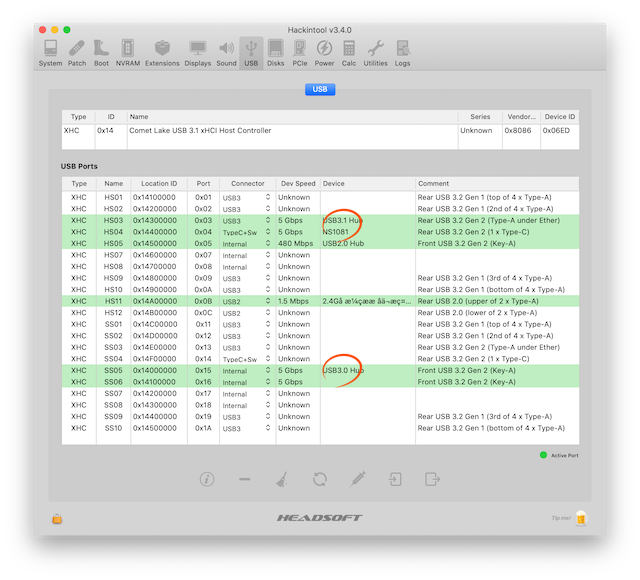Click the minus remove-port icon

(244, 479)
